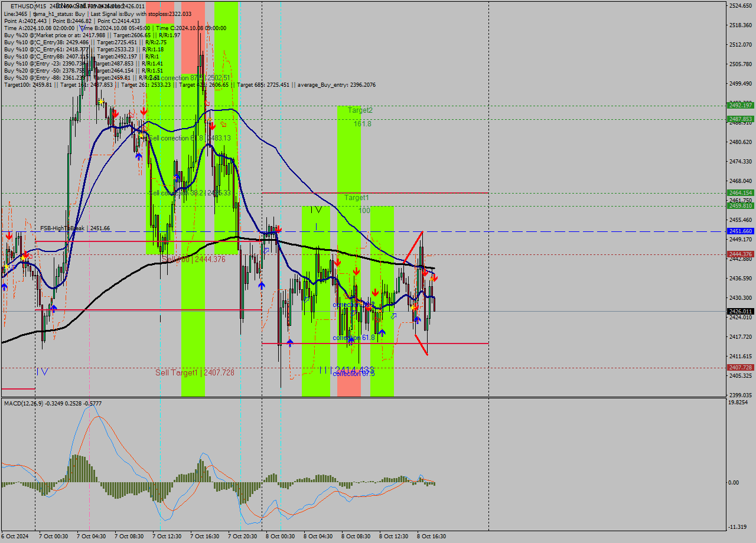The height and width of the screenshot is (543, 756).
Task: Click the 2464.154 price level tag
Action: tap(740, 193)
